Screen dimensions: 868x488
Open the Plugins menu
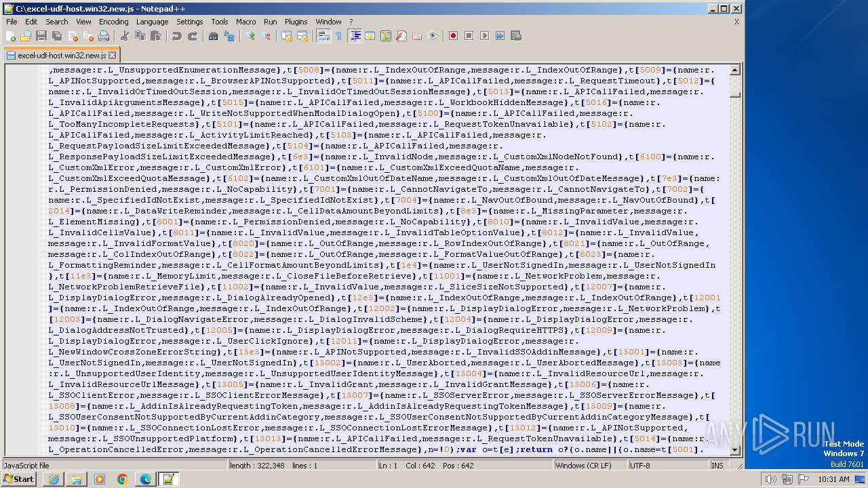[x=296, y=22]
